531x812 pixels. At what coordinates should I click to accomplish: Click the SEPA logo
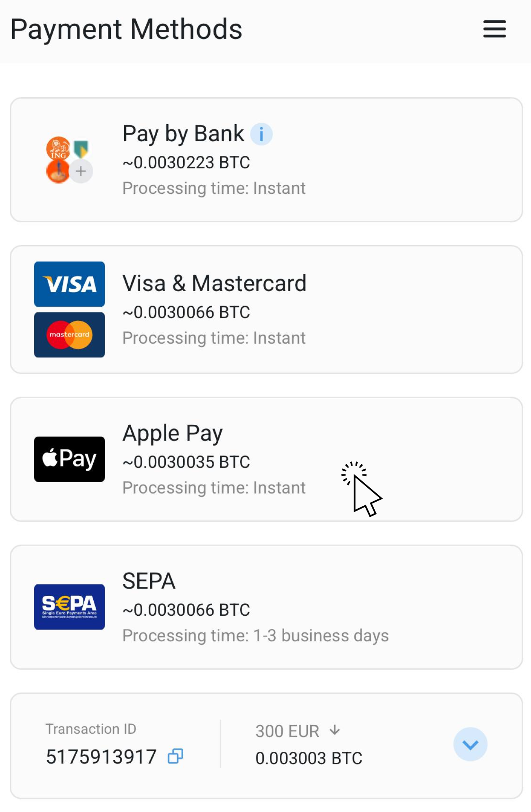pyautogui.click(x=70, y=607)
